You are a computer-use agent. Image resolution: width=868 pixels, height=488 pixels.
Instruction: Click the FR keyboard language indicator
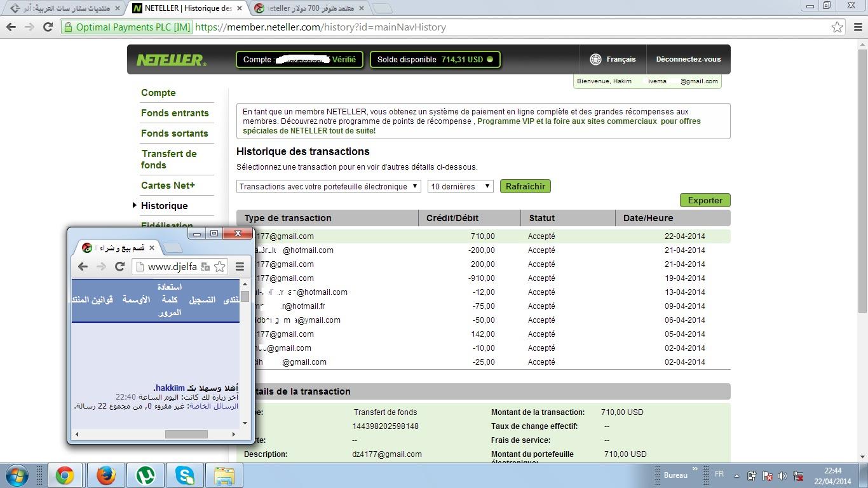tap(719, 474)
